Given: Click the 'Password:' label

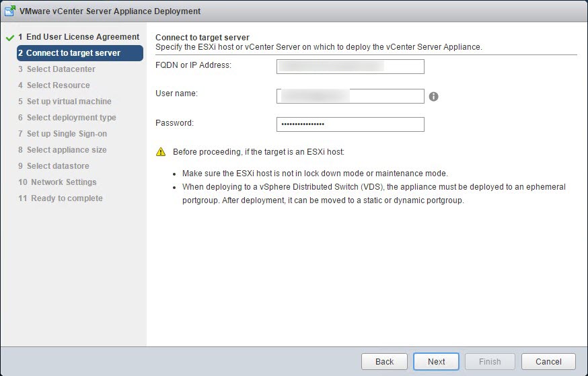Looking at the screenshot, I should 175,123.
